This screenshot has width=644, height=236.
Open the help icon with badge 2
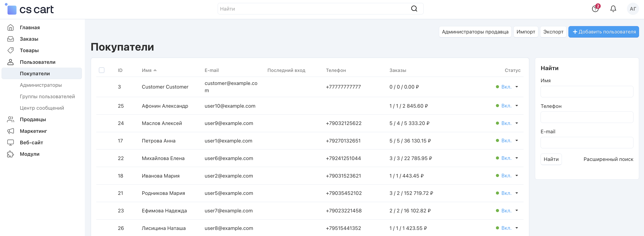pyautogui.click(x=595, y=9)
